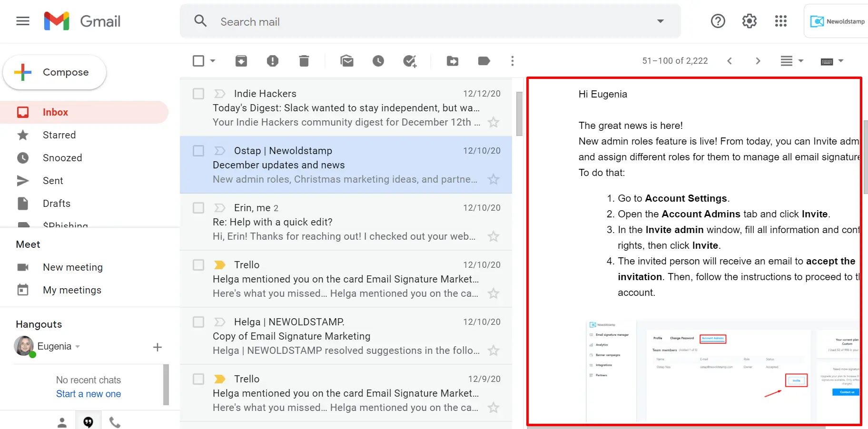Image resolution: width=868 pixels, height=429 pixels.
Task: Star the Erin, me email
Action: 493,236
